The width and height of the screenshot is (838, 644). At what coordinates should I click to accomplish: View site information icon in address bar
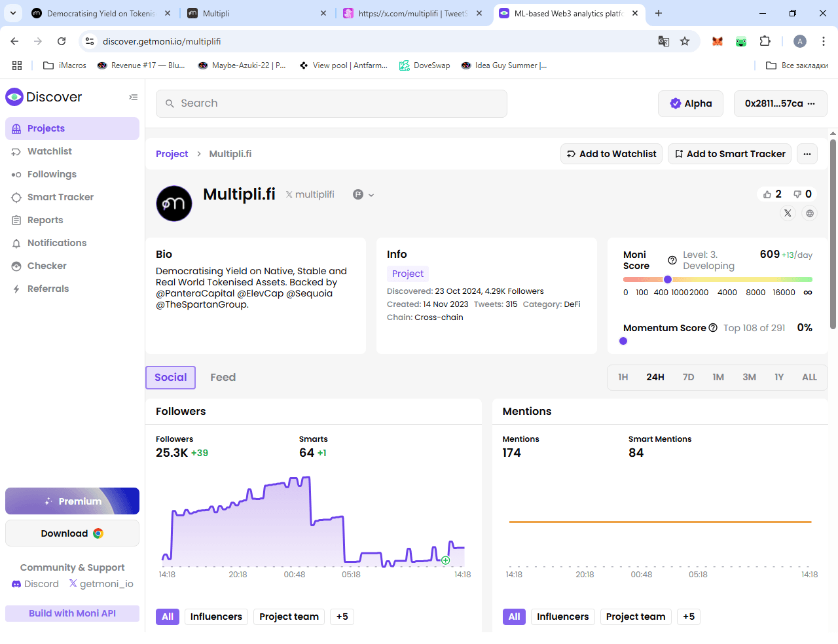pos(90,41)
